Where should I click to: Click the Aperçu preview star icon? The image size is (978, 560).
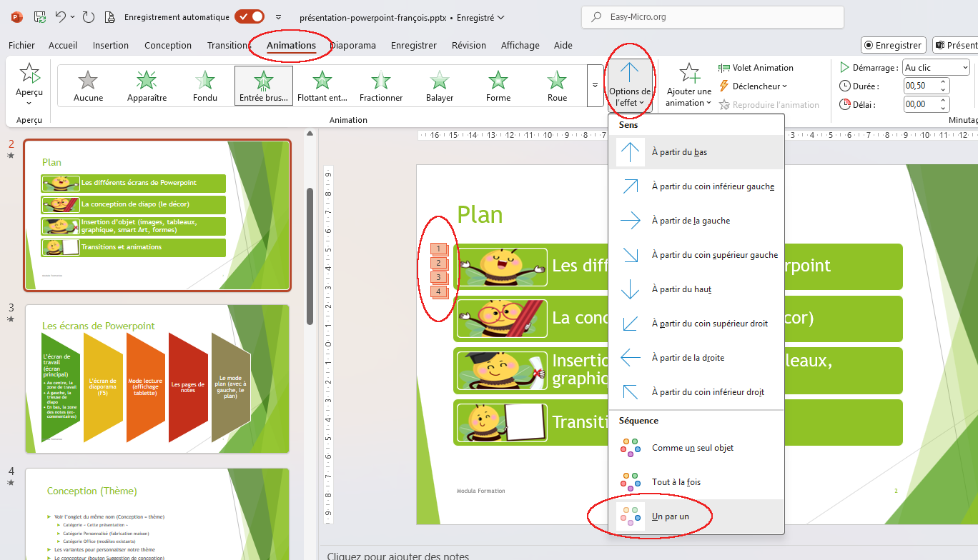(x=29, y=74)
